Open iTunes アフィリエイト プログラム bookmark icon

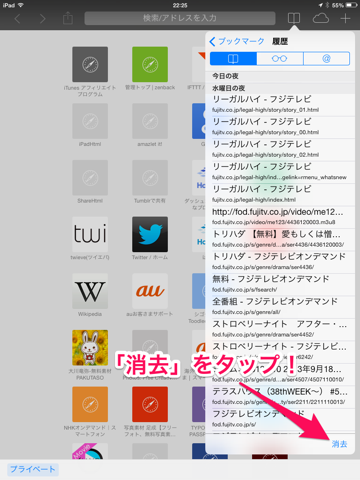tap(90, 64)
